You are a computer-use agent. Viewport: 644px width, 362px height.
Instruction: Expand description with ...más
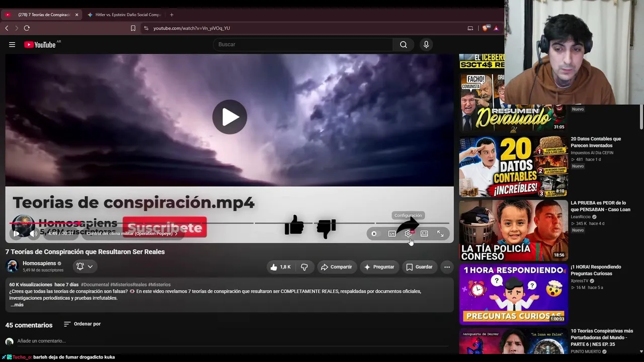tap(17, 305)
